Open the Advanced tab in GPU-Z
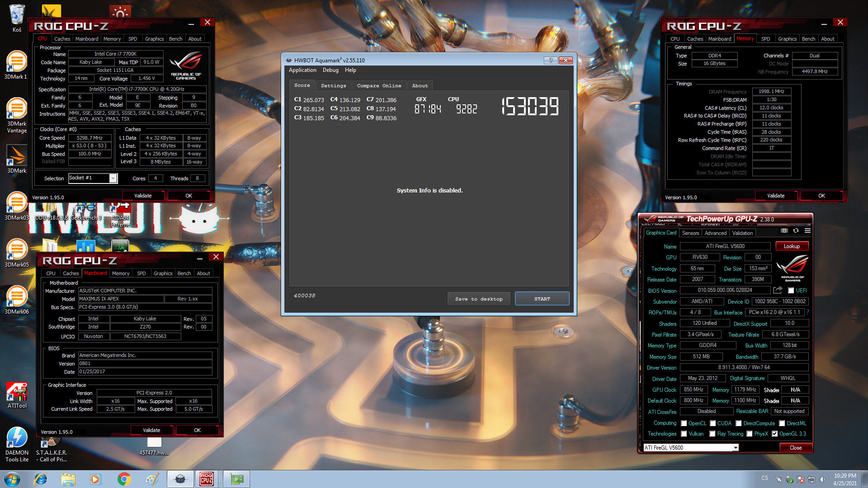This screenshot has height=488, width=868. [716, 233]
